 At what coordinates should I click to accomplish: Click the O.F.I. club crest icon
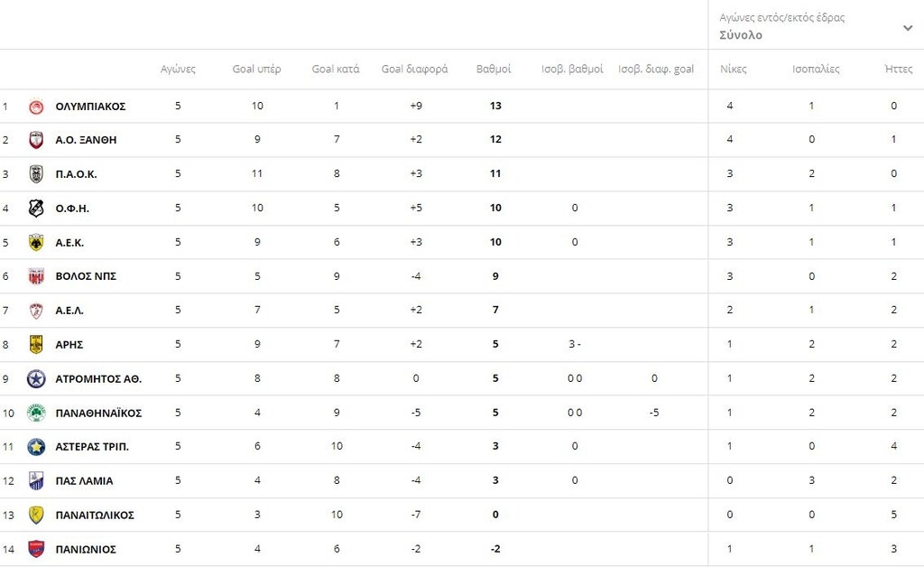click(36, 209)
